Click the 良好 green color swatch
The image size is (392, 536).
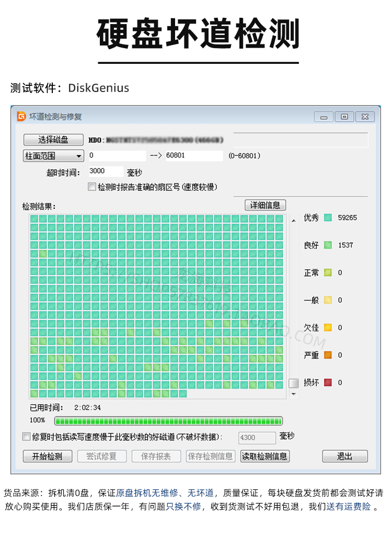tap(328, 245)
